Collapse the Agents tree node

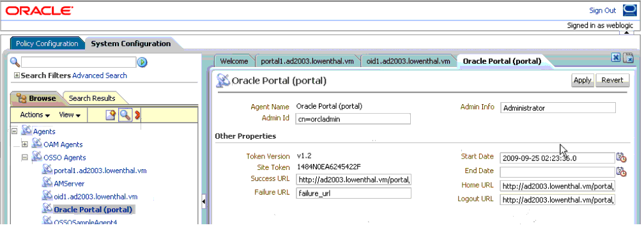(14, 132)
